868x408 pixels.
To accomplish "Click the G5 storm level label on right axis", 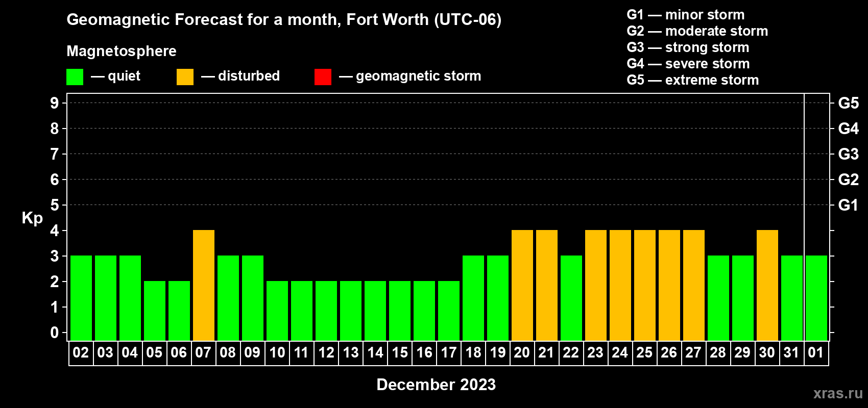I will coord(848,103).
